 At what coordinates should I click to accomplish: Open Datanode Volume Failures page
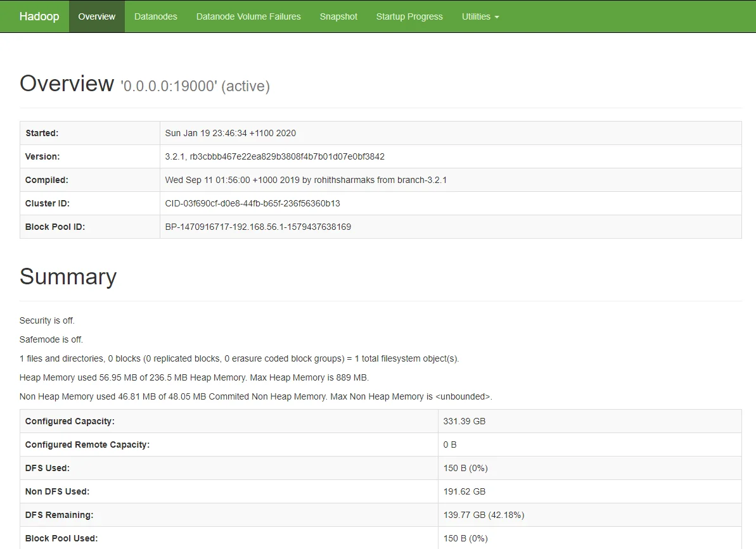tap(248, 16)
